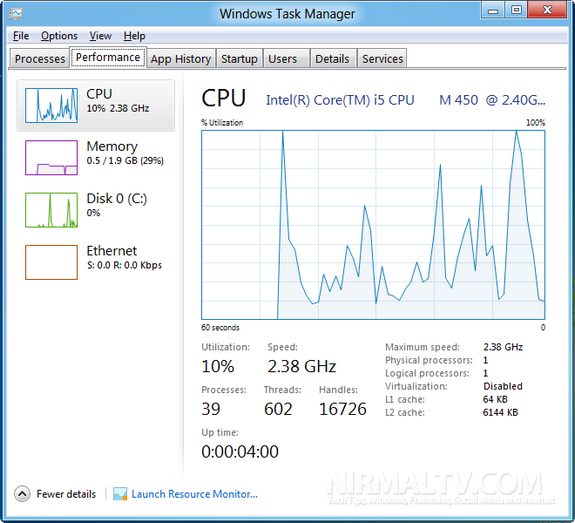Maximize the Task Manager window
Viewport: 575px width, 523px height.
click(516, 10)
